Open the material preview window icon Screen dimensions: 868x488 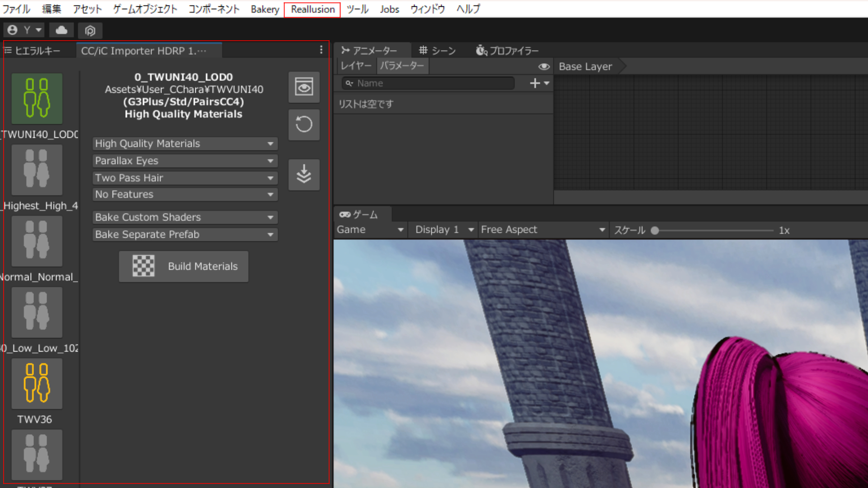304,87
